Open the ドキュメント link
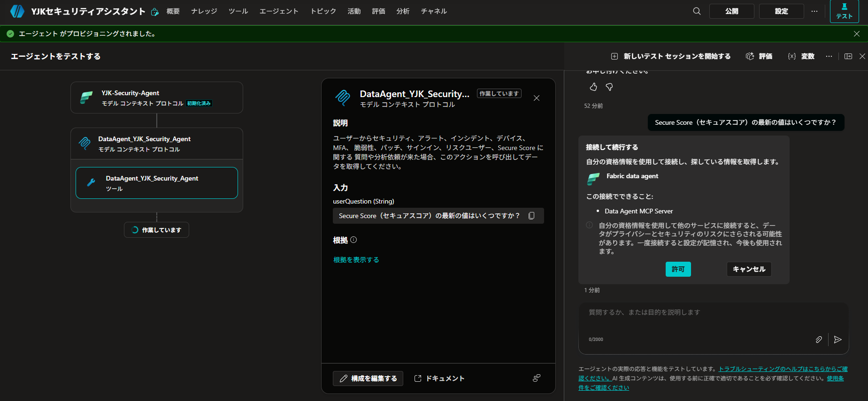This screenshot has width=868, height=401. click(439, 378)
